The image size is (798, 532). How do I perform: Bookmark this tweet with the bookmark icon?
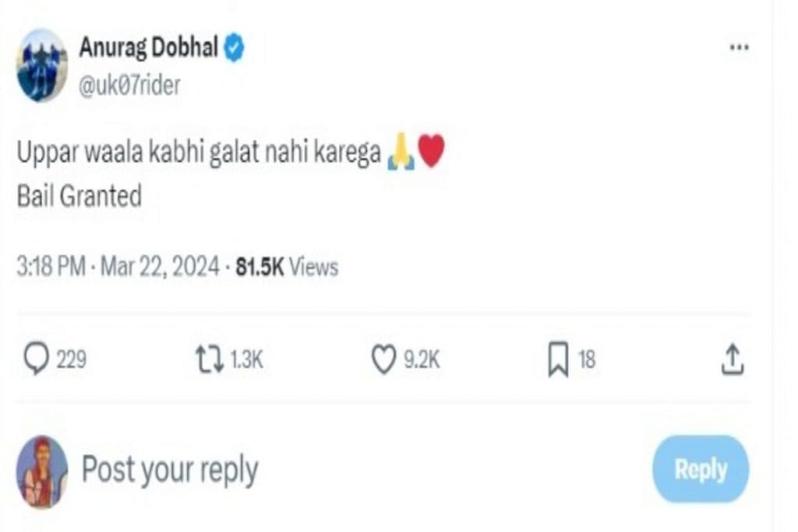[558, 360]
